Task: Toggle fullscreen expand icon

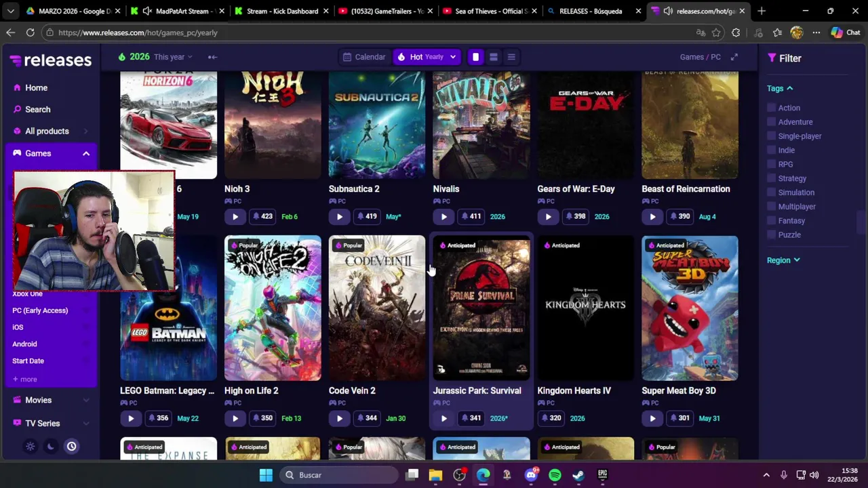Action: (x=734, y=57)
